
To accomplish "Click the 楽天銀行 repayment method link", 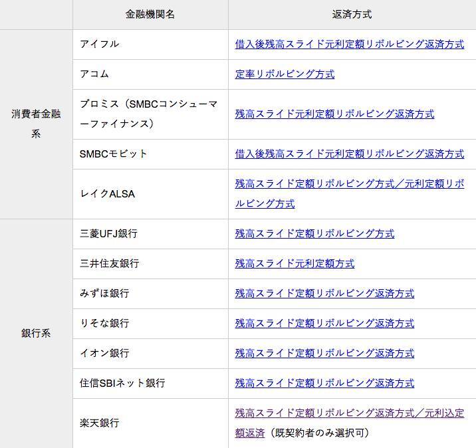I will [349, 413].
